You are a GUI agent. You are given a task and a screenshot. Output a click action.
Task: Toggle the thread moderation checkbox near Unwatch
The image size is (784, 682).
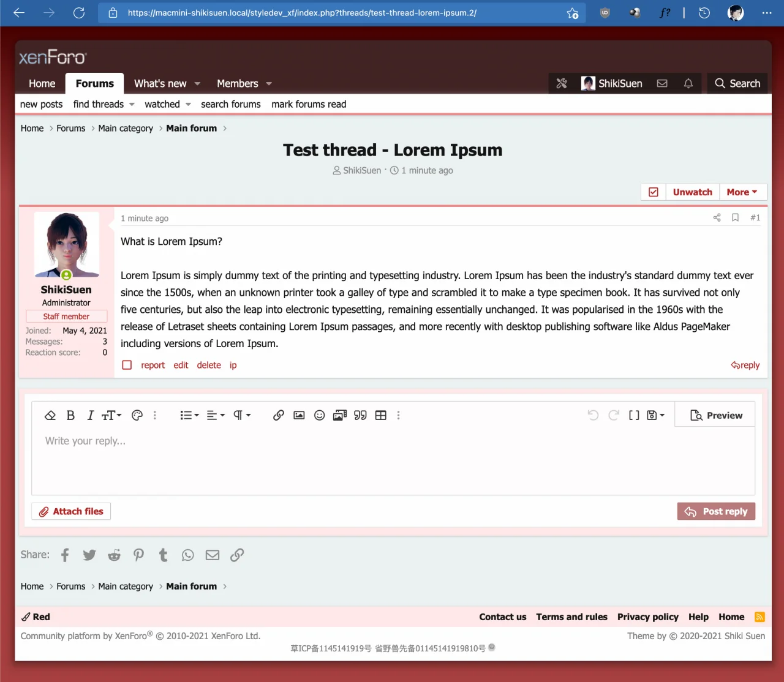coord(654,192)
